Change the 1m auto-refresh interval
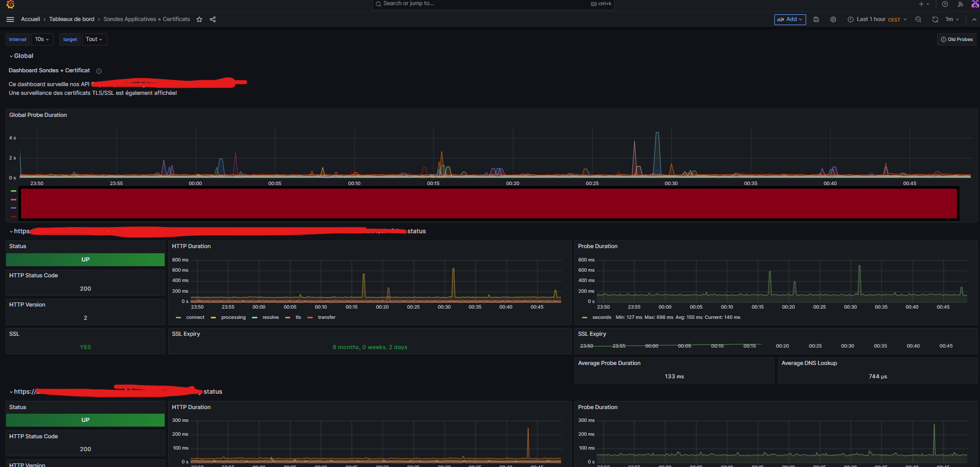The height and width of the screenshot is (467, 980). [x=952, y=19]
